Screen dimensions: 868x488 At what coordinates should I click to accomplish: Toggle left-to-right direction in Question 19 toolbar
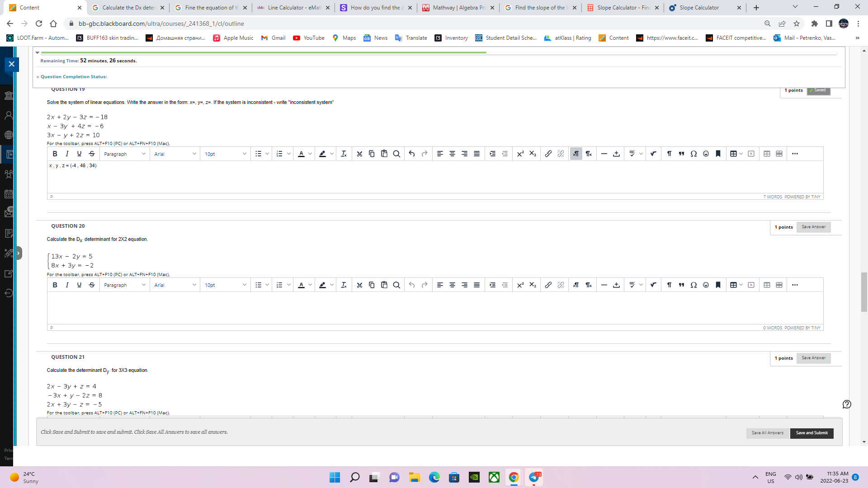(x=576, y=154)
